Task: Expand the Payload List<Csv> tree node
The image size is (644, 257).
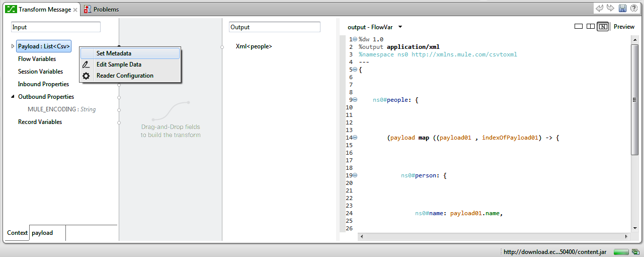Action: coord(13,46)
